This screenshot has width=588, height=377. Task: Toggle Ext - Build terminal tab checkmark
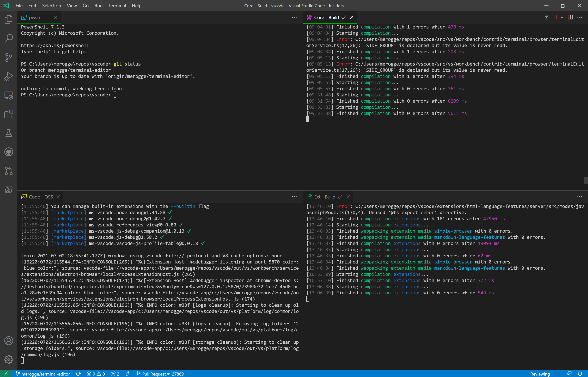(340, 197)
